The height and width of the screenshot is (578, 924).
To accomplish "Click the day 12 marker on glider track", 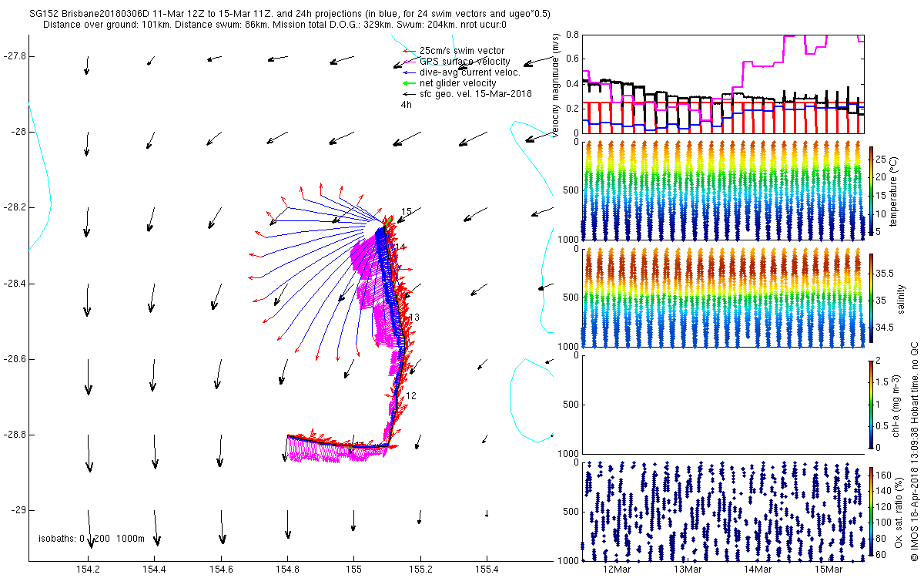I will click(411, 395).
